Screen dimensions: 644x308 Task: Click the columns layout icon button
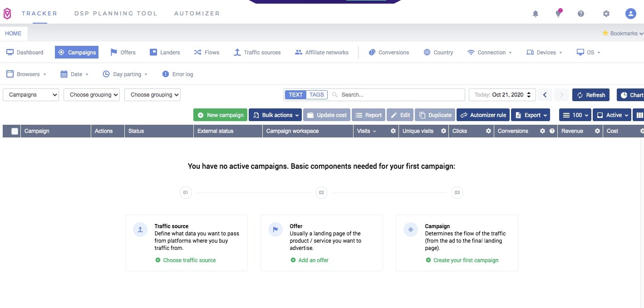[639, 115]
